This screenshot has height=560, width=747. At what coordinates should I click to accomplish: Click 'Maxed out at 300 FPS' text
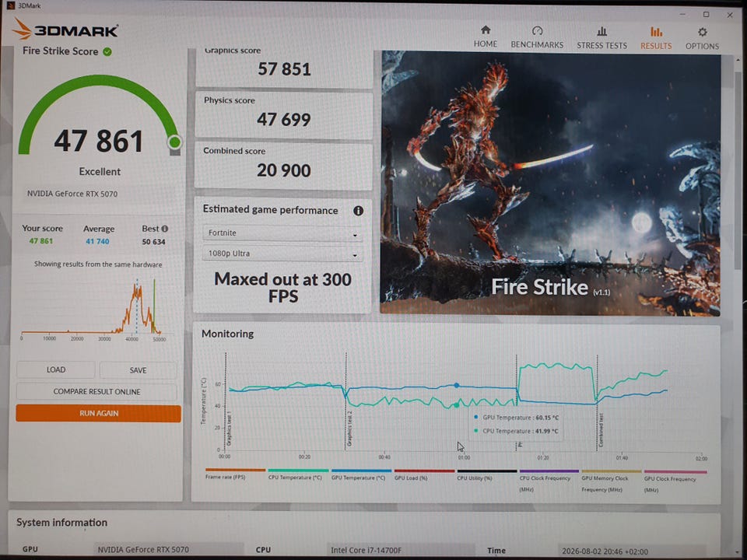[283, 288]
